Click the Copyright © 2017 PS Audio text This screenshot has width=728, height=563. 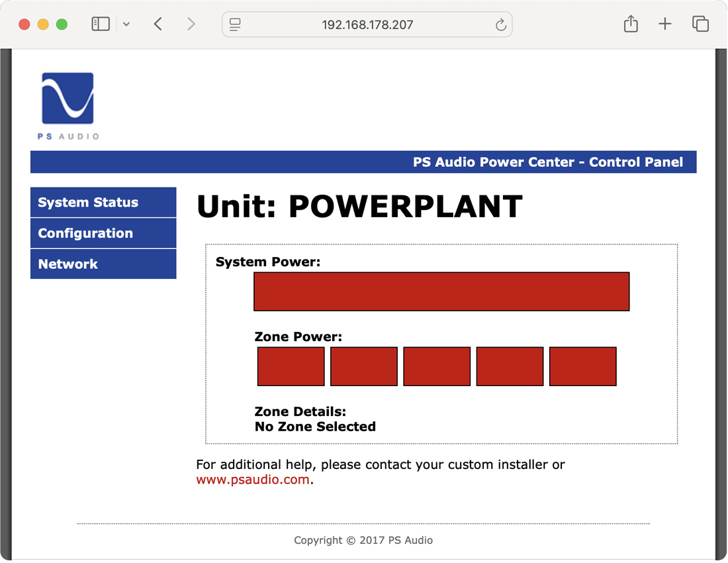363,540
